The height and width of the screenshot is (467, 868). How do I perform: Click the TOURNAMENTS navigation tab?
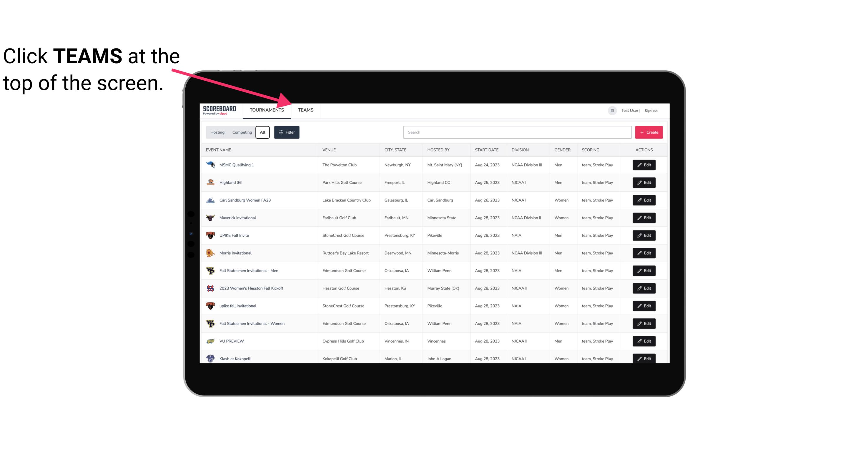pos(267,110)
